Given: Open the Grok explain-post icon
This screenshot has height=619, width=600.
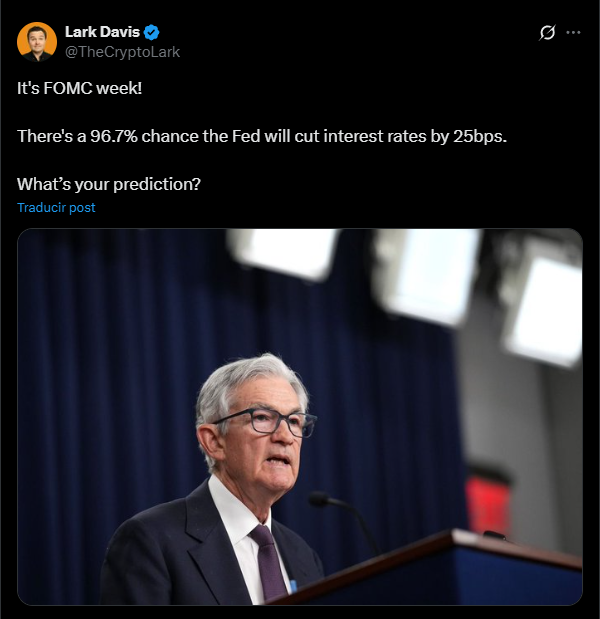Looking at the screenshot, I should (x=547, y=32).
